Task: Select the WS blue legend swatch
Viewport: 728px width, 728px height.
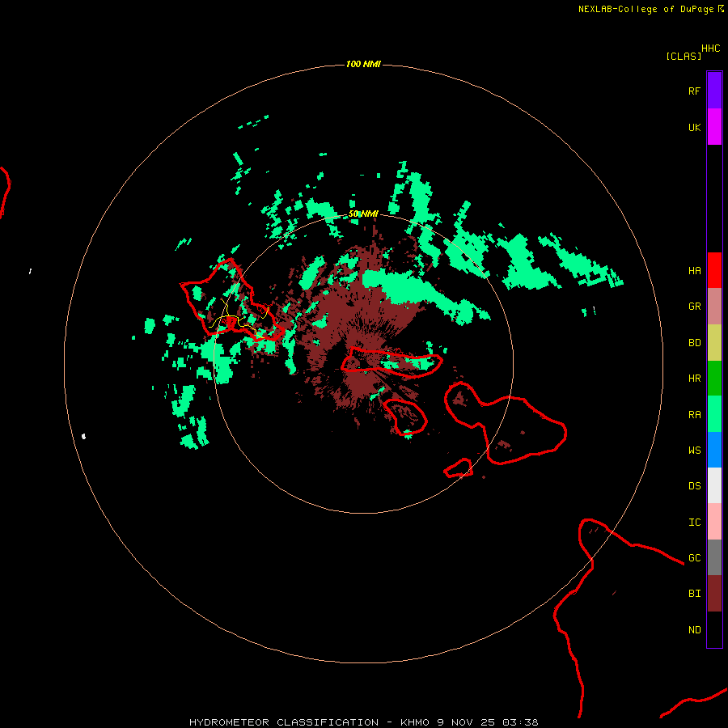Action: tap(714, 450)
